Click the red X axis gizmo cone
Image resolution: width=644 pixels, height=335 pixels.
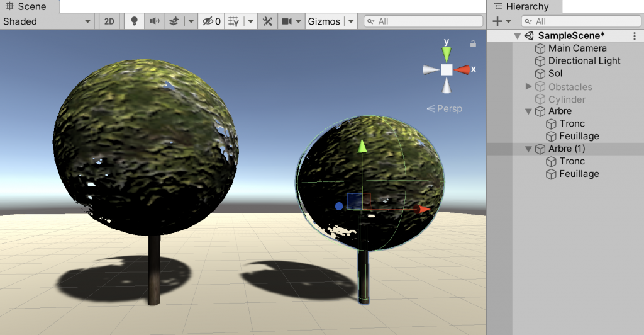[x=464, y=69]
